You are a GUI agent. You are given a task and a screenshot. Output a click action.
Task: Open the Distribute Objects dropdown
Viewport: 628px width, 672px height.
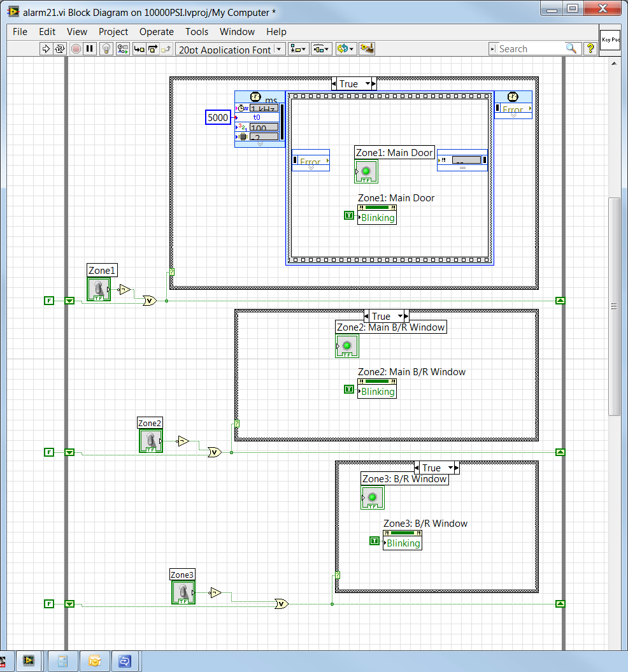click(321, 49)
